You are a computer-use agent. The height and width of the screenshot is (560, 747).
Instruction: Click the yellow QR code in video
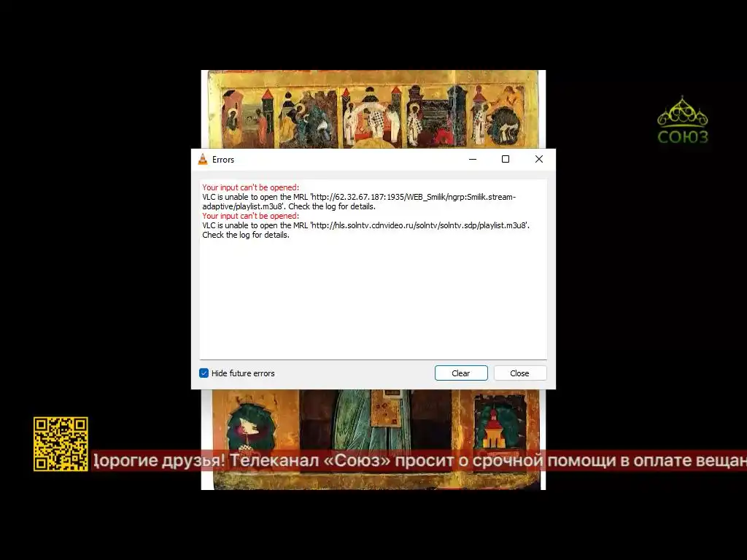[x=61, y=444]
